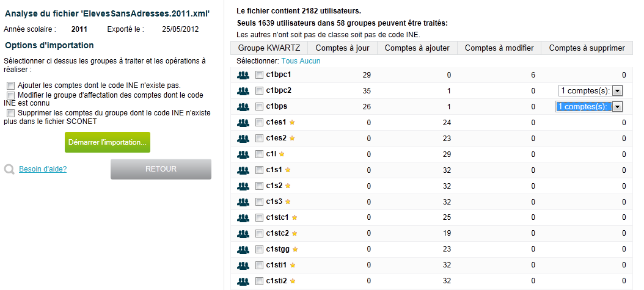Viewport: 644px width, 290px height.
Task: Click the star icon next to c1es1
Action: coord(292,122)
